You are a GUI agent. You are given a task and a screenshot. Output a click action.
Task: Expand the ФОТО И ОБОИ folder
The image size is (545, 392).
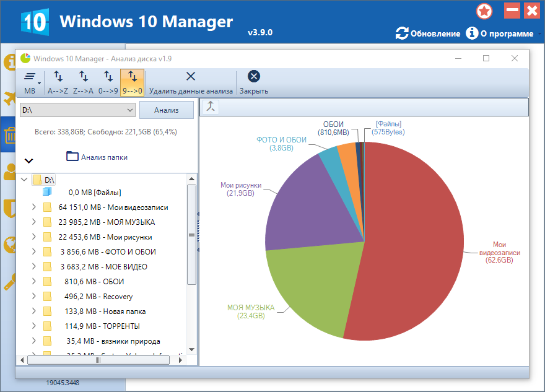pyautogui.click(x=33, y=251)
